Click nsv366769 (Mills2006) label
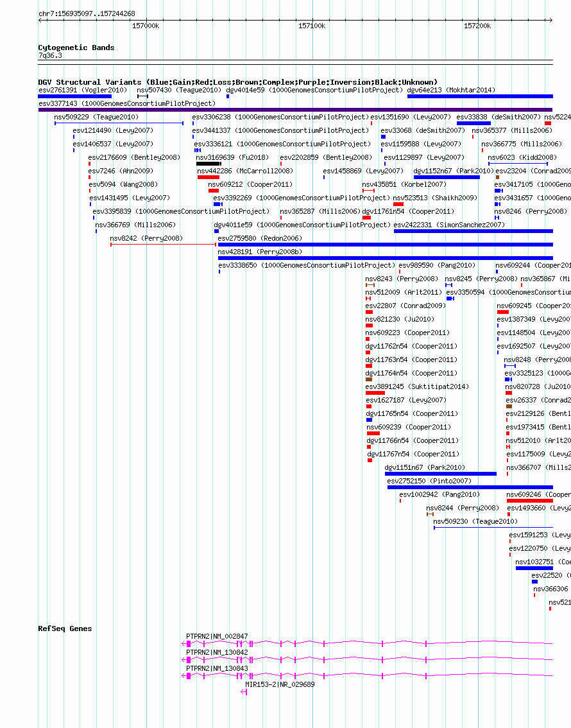This screenshot has height=728, width=571. (x=136, y=225)
